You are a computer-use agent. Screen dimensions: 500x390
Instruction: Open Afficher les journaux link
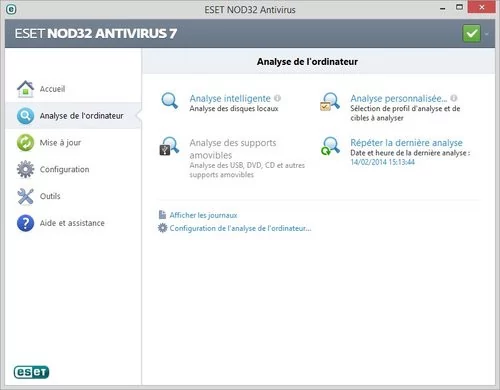tap(203, 215)
